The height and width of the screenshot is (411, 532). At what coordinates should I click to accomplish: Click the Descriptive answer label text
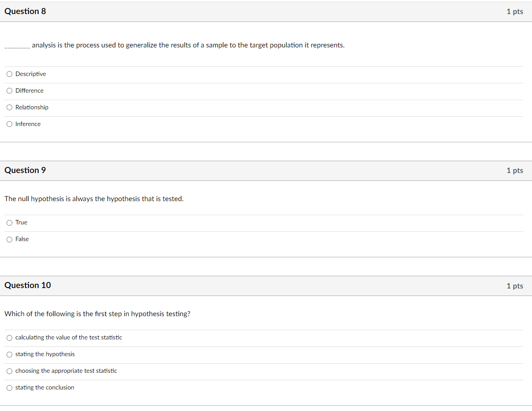pyautogui.click(x=31, y=74)
